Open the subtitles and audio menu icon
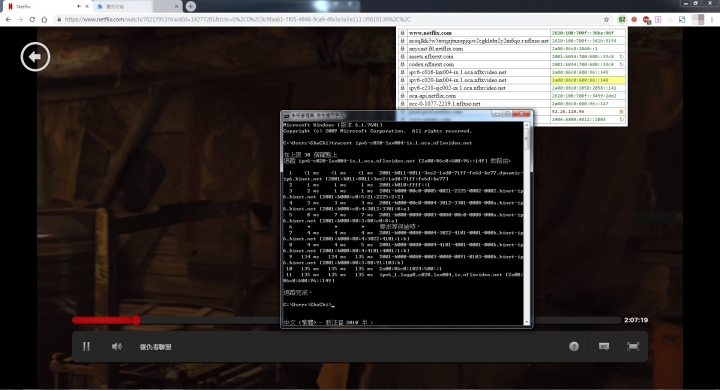Screen dimensions: 720x390 604,346
